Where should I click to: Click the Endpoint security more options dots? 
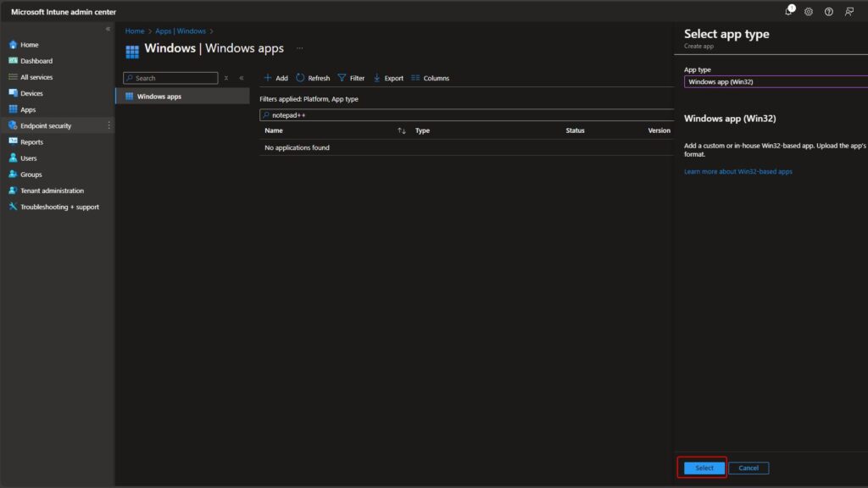109,125
